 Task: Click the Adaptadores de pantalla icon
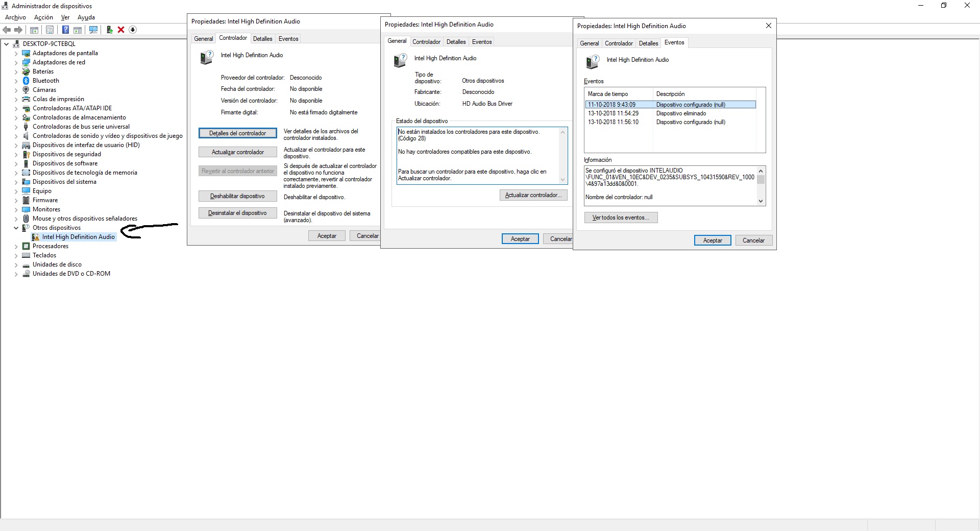tap(26, 53)
